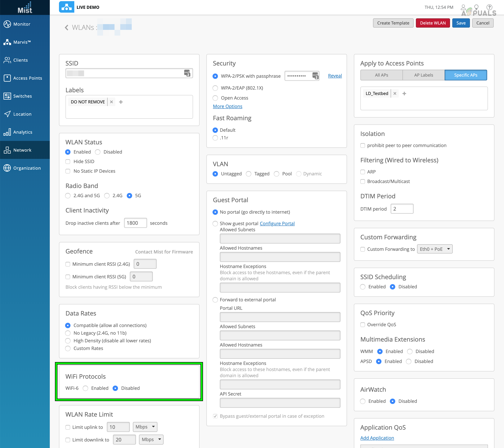Click the help question mark icon
Image resolution: width=504 pixels, height=448 pixels.
click(489, 7)
